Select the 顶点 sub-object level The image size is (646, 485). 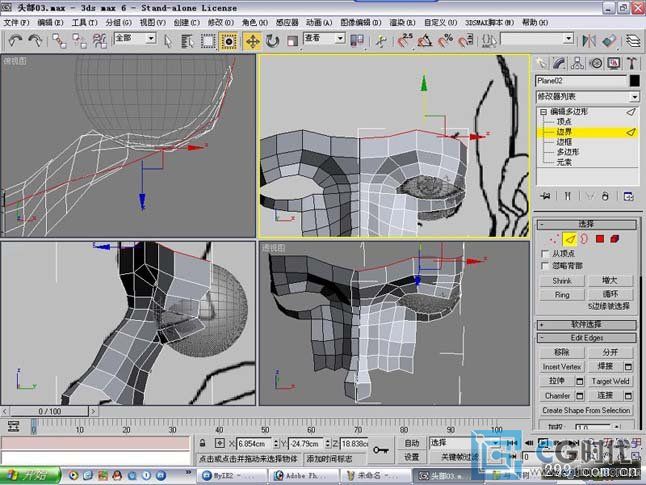[x=564, y=122]
